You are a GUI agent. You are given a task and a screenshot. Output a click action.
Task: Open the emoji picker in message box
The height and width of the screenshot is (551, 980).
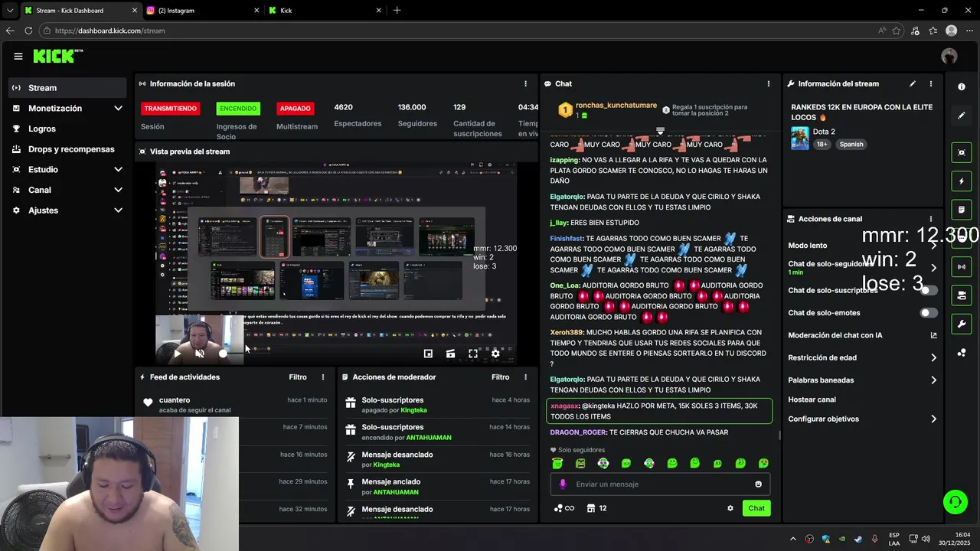[759, 484]
